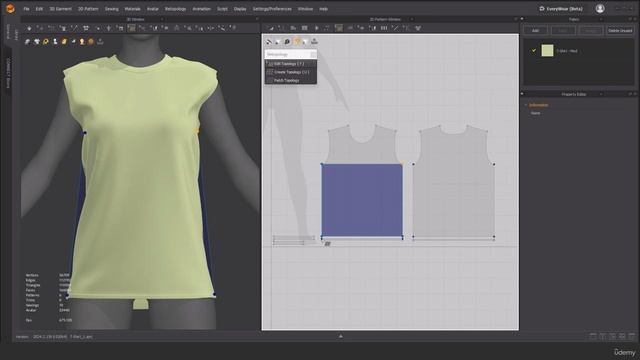640x360 pixels.
Task: Click the Transform Pattern arrow in 2D toolbar
Action: click(x=270, y=28)
